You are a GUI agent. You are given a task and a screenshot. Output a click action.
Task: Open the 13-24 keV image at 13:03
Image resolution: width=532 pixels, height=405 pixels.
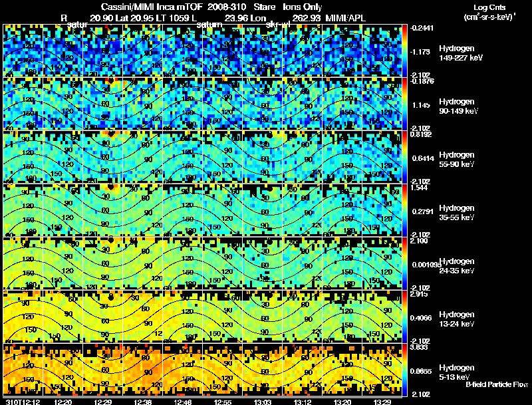(263, 317)
